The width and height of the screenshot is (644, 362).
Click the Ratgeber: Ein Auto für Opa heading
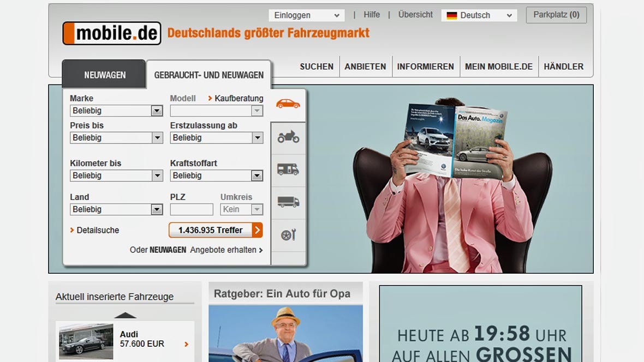tap(282, 294)
